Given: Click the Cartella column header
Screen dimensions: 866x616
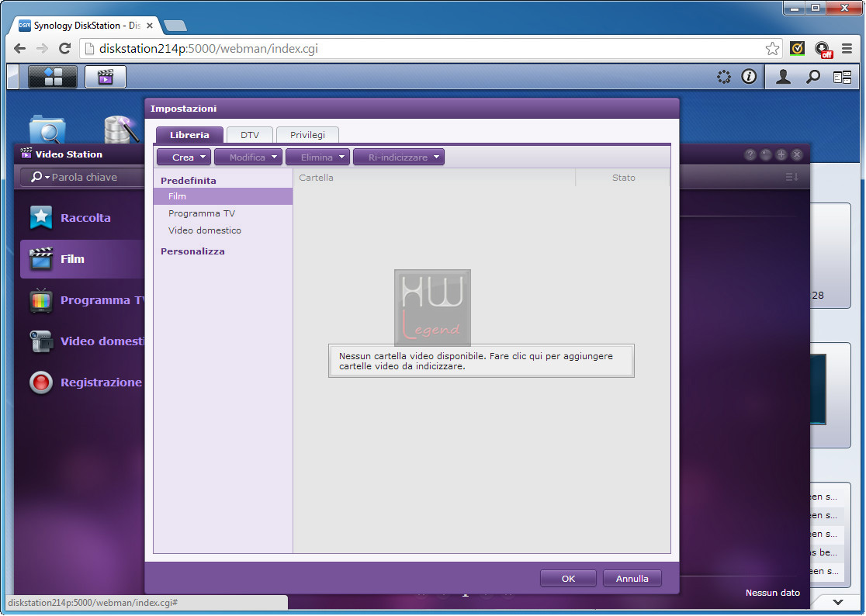Looking at the screenshot, I should 434,178.
